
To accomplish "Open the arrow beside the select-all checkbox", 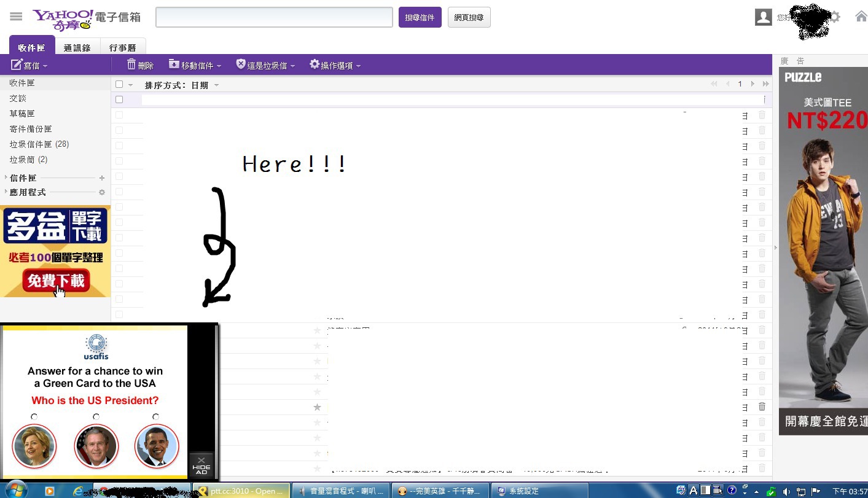I will (x=130, y=85).
